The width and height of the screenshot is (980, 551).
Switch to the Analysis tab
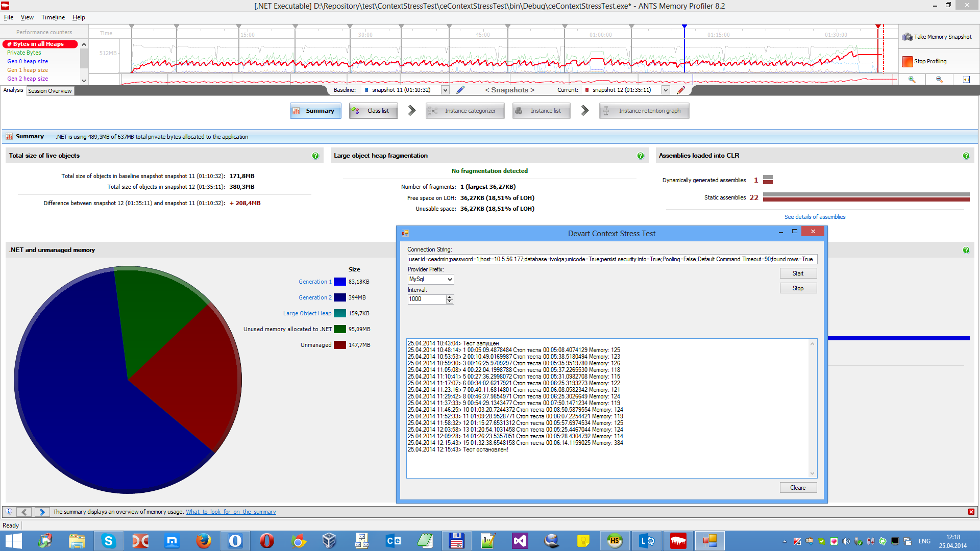[x=13, y=90]
